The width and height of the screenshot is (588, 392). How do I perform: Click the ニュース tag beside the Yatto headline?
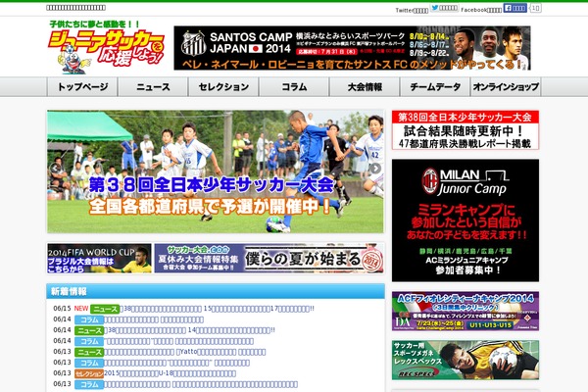89,352
